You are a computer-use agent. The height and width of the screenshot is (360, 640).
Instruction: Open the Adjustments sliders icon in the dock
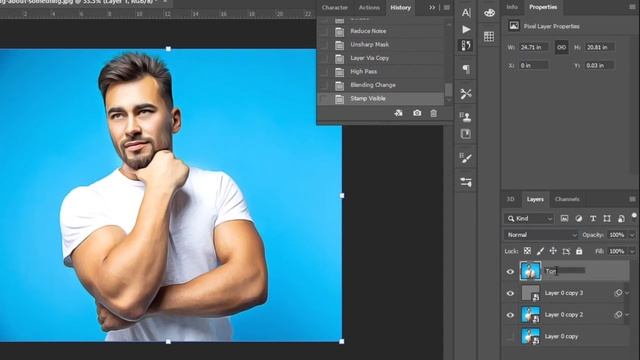tap(466, 182)
